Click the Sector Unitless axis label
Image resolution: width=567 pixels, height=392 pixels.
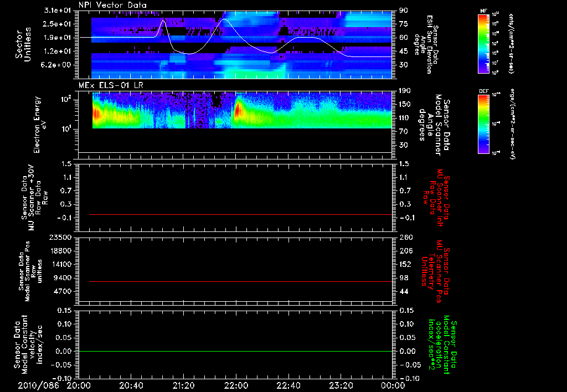23,44
